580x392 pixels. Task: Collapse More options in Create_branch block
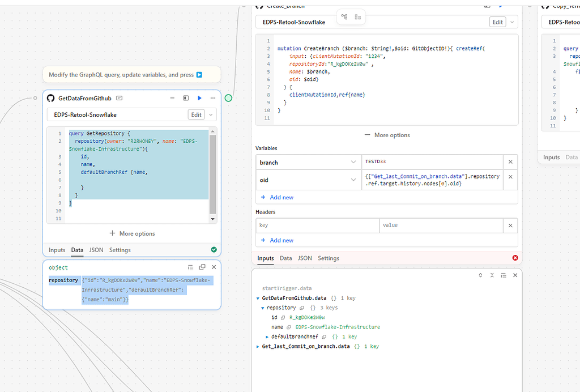coord(387,135)
